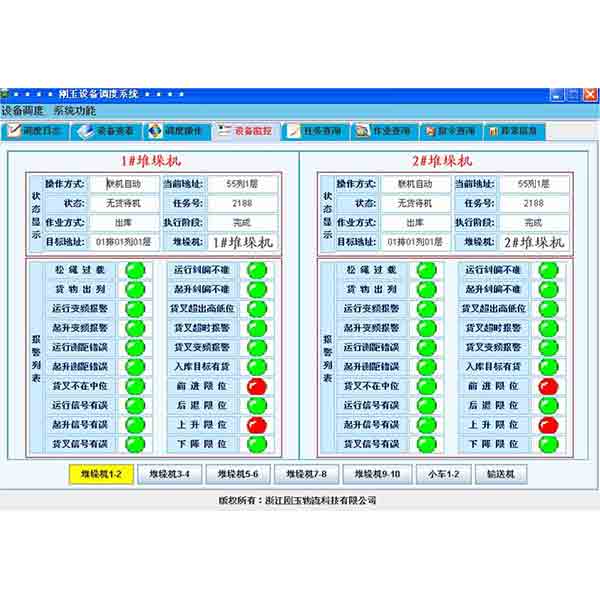Click the 货叉信号有误 indicator for 2#堆垛机
600x600 pixels.
tap(427, 444)
